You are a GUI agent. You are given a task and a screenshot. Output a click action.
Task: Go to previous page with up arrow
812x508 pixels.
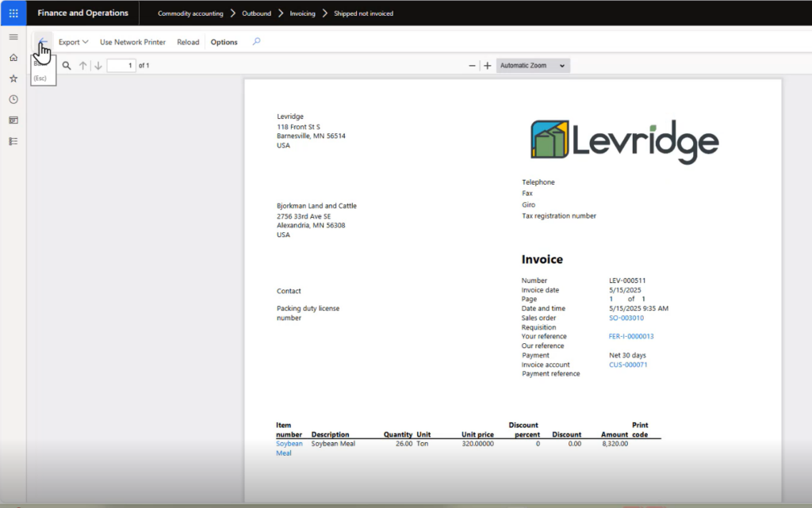pyautogui.click(x=82, y=66)
